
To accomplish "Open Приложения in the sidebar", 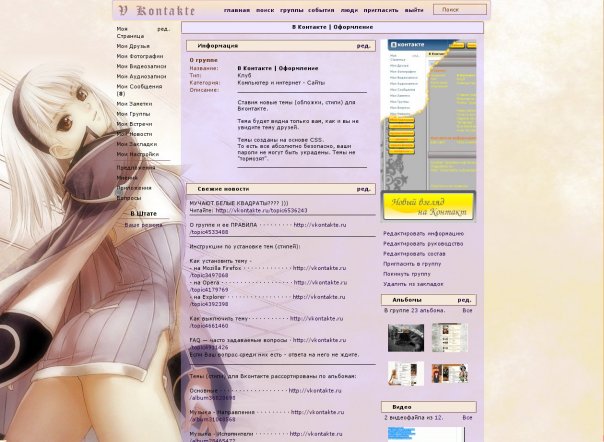I will 134,188.
